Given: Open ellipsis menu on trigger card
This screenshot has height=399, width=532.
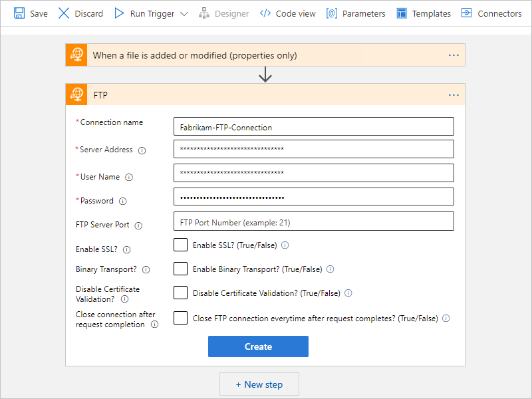Looking at the screenshot, I should 454,55.
